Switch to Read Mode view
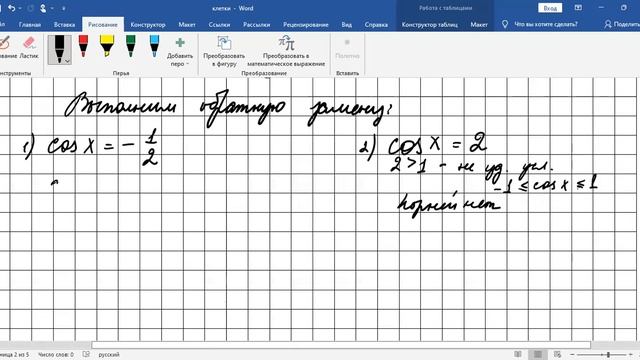This screenshot has height=360, width=640. 518,354
